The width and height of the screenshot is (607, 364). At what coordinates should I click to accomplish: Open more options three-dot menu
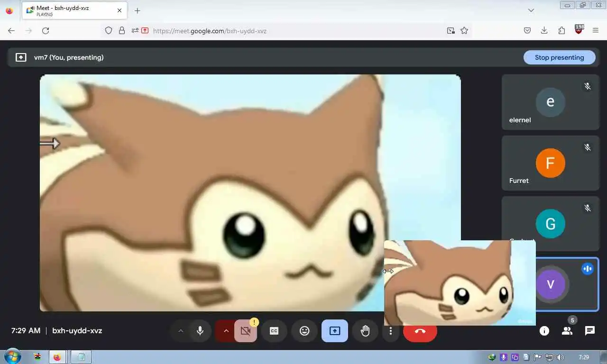point(390,331)
